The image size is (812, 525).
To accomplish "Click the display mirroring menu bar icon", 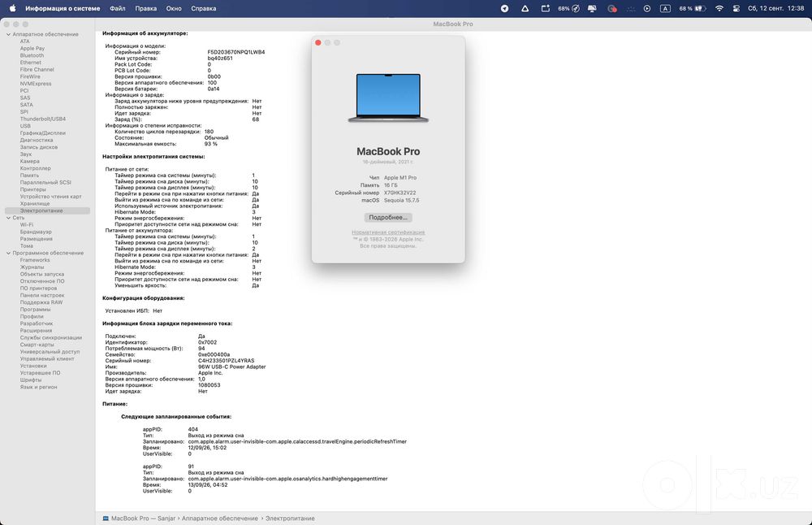I will pos(592,8).
